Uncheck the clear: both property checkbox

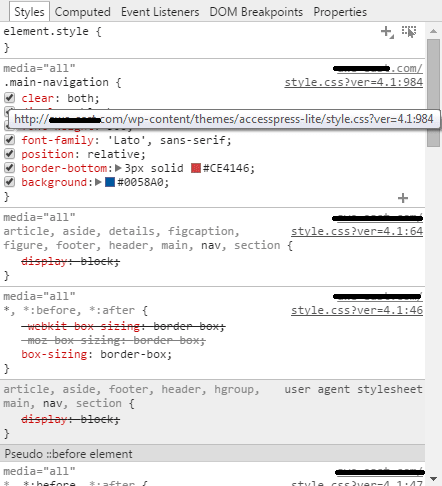[9, 98]
